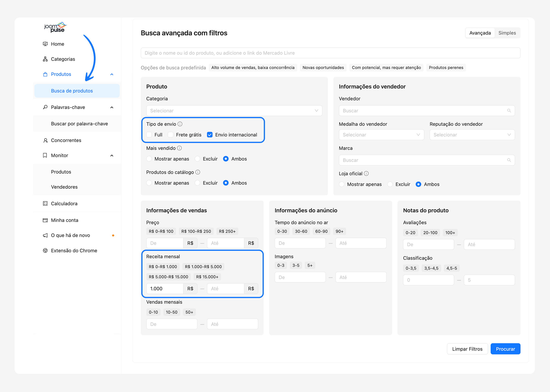Screen dimensions: 550x392
Task: Open Busca de produtos menu item
Action: pos(72,91)
